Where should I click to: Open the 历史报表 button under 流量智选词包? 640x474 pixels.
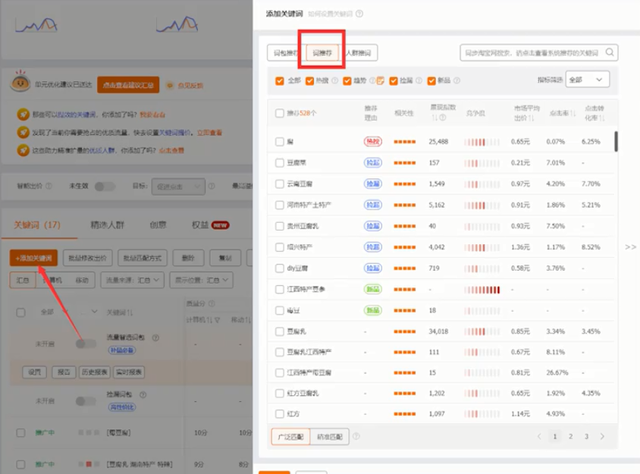(94, 372)
